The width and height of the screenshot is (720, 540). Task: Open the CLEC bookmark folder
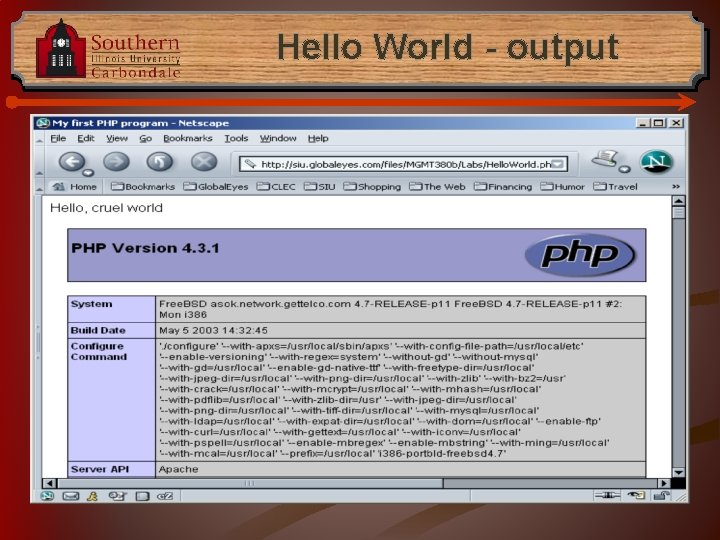[276, 186]
